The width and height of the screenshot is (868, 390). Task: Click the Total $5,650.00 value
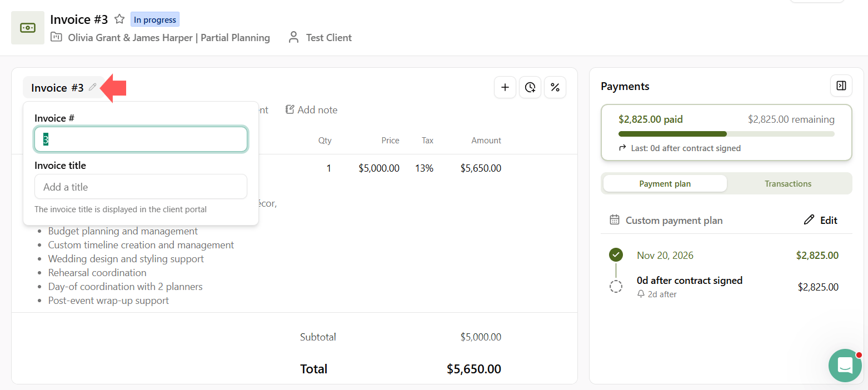click(x=474, y=369)
